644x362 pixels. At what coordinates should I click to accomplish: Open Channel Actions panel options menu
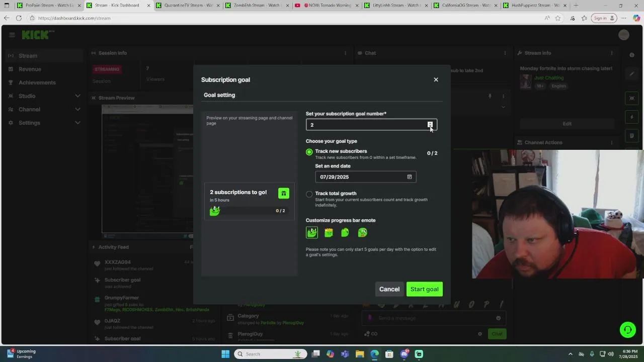coord(612,142)
